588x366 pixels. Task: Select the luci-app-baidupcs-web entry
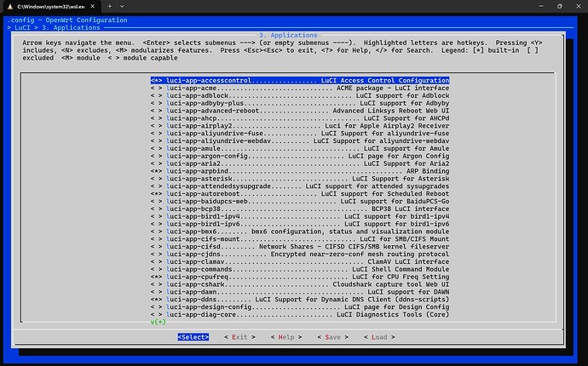(300, 201)
